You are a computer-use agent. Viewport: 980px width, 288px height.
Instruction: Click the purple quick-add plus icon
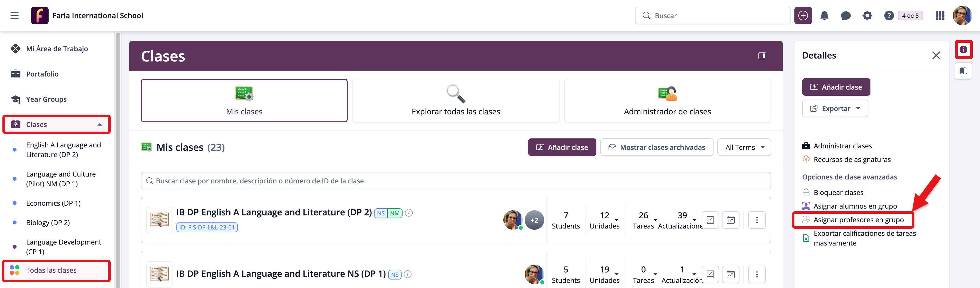[803, 16]
